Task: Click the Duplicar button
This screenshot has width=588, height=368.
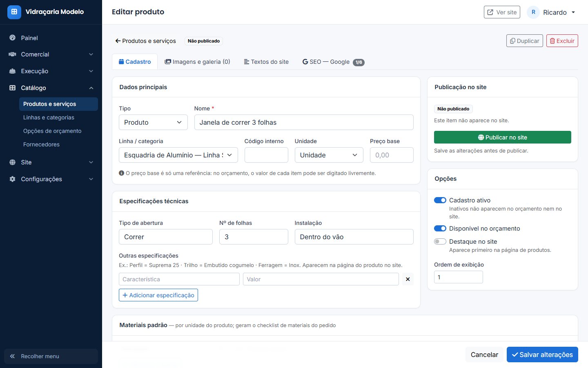Action: (x=525, y=41)
